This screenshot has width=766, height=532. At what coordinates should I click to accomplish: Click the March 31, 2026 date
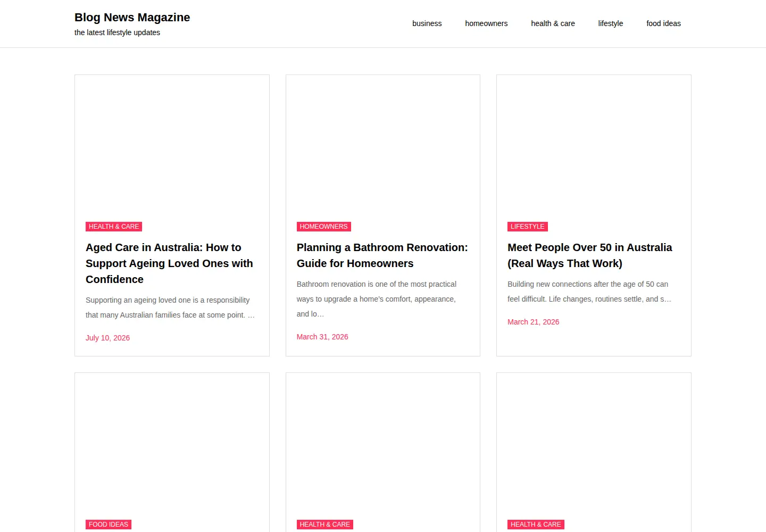[322, 337]
